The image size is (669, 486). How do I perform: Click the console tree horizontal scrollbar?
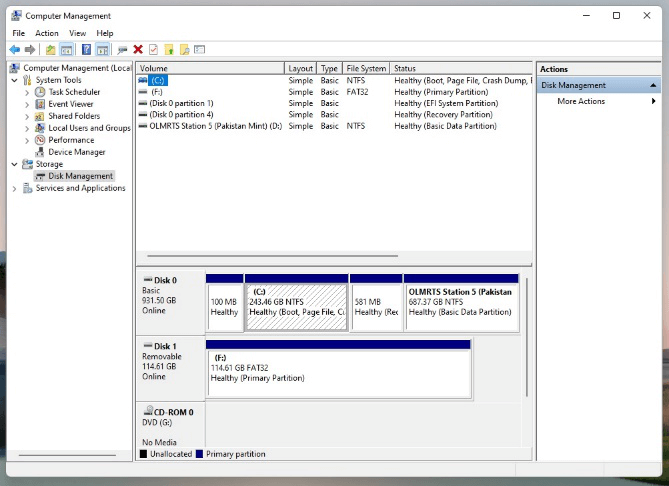[67, 455]
